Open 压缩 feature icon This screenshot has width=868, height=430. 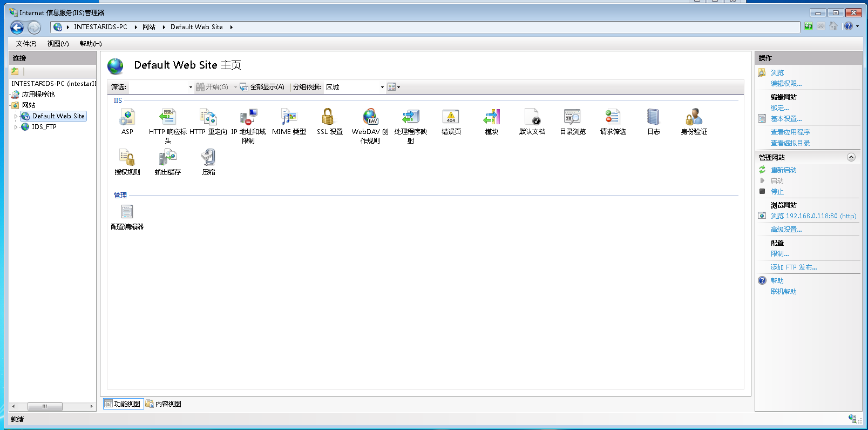(x=208, y=162)
